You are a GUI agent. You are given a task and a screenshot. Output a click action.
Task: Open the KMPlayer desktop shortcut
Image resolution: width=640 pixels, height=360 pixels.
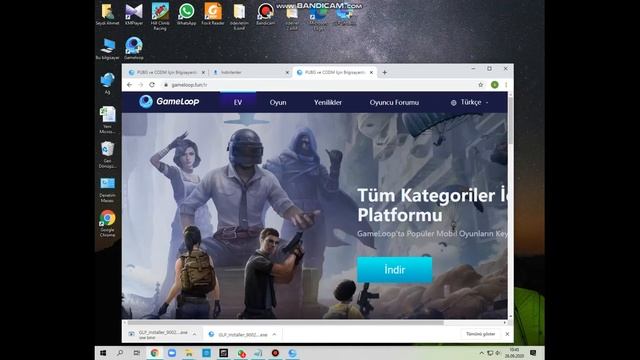point(134,14)
